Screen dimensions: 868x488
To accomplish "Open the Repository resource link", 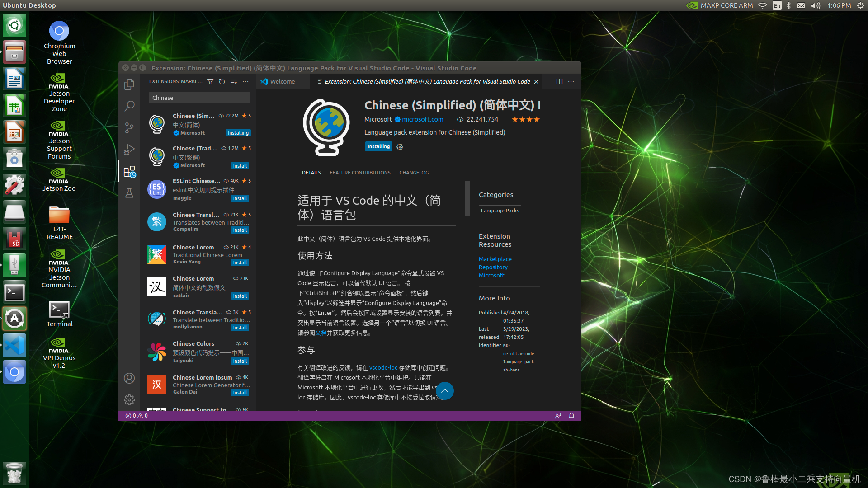I will coord(493,267).
